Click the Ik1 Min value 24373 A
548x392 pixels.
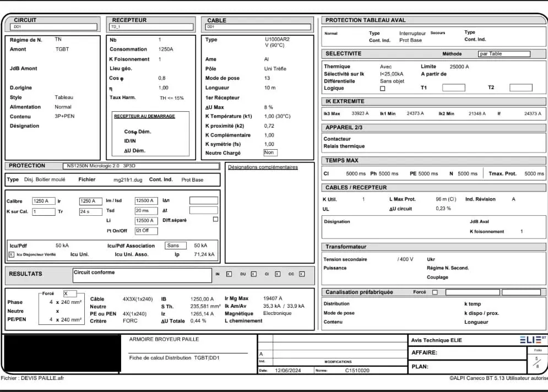point(415,113)
